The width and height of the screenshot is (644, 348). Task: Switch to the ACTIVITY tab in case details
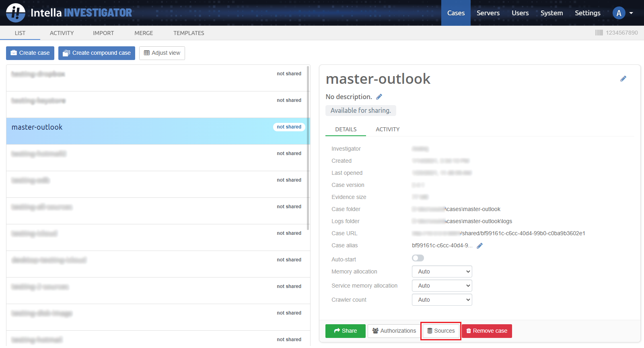[x=387, y=129]
